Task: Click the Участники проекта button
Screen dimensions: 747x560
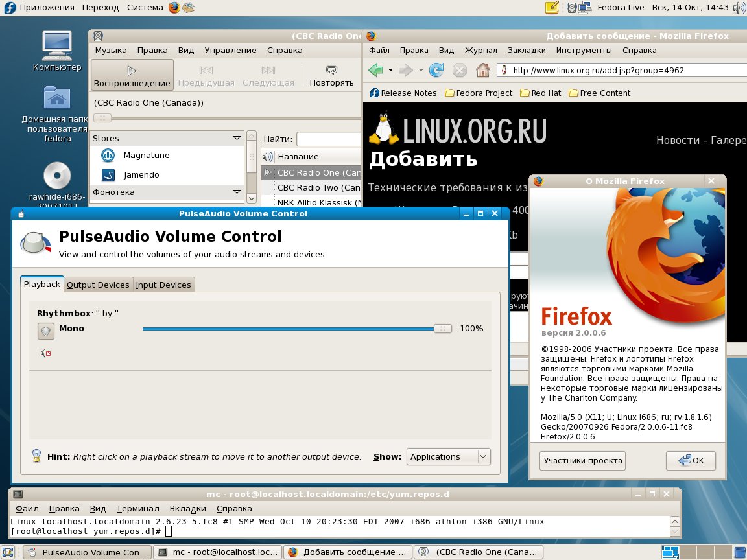Action: 583,460
